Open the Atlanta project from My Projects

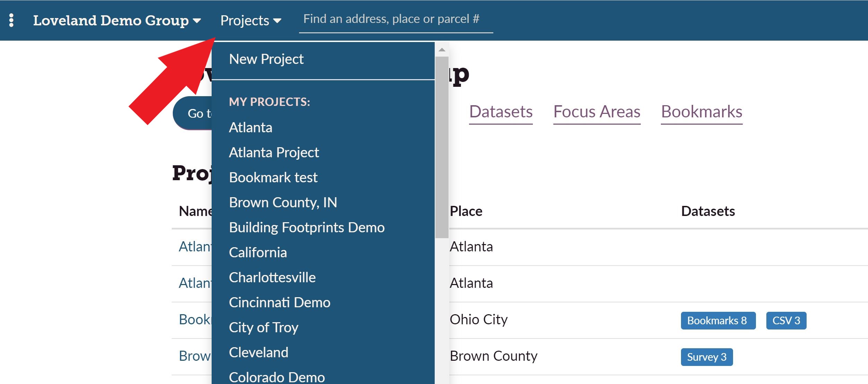tap(250, 127)
